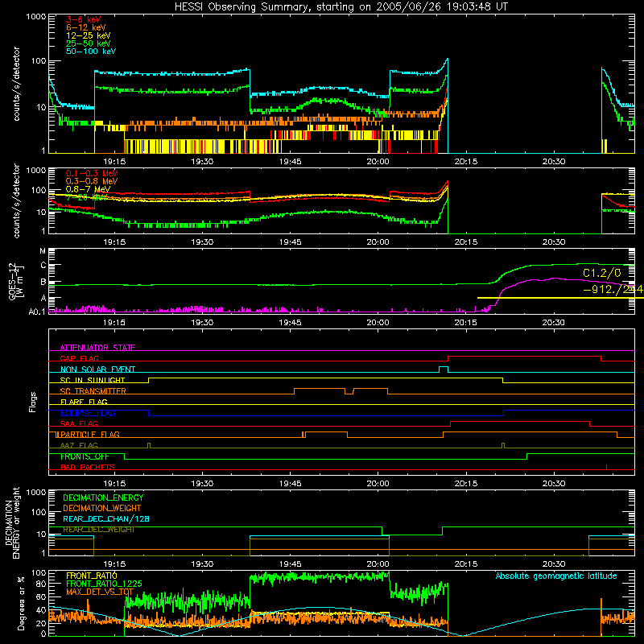The width and height of the screenshot is (644, 644).
Task: Click 20:30 tick under the MeV counts plot
Action: coord(554,242)
